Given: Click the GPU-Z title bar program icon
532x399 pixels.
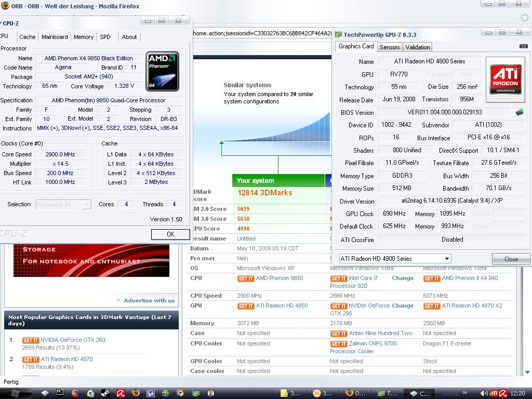Looking at the screenshot, I should click(338, 35).
